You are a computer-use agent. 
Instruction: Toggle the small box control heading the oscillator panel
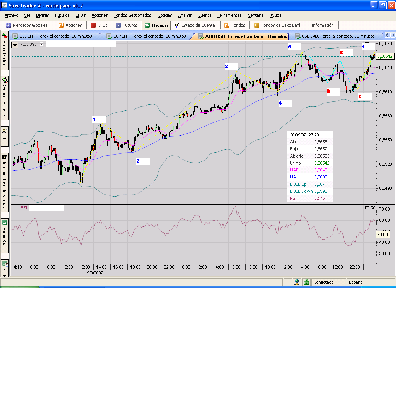pos(367,208)
